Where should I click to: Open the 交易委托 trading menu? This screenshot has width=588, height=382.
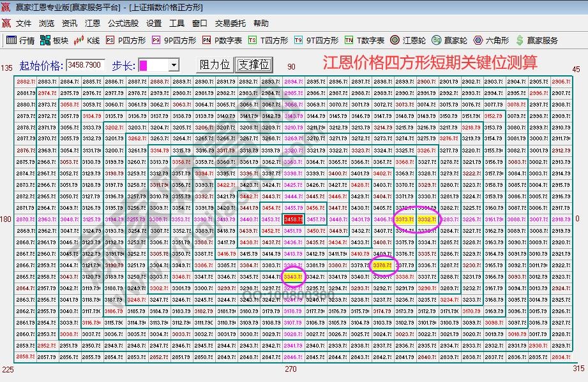click(x=232, y=23)
